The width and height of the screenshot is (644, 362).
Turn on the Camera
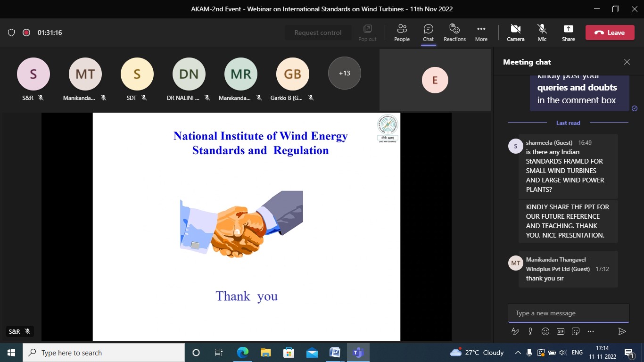coord(515,33)
